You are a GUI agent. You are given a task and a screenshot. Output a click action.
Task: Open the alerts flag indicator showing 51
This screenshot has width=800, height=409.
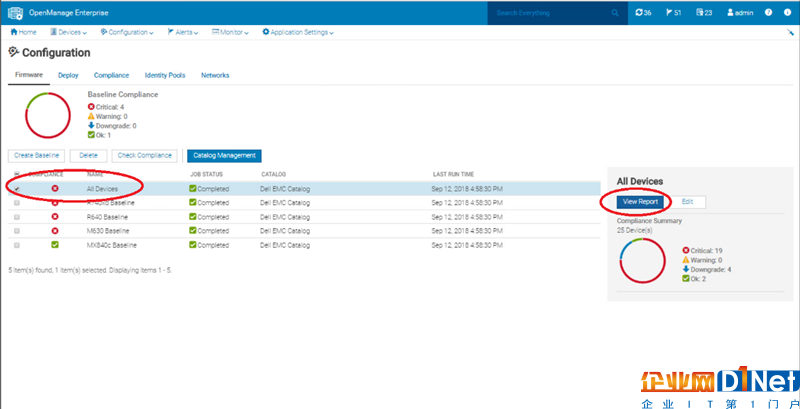[x=673, y=13]
